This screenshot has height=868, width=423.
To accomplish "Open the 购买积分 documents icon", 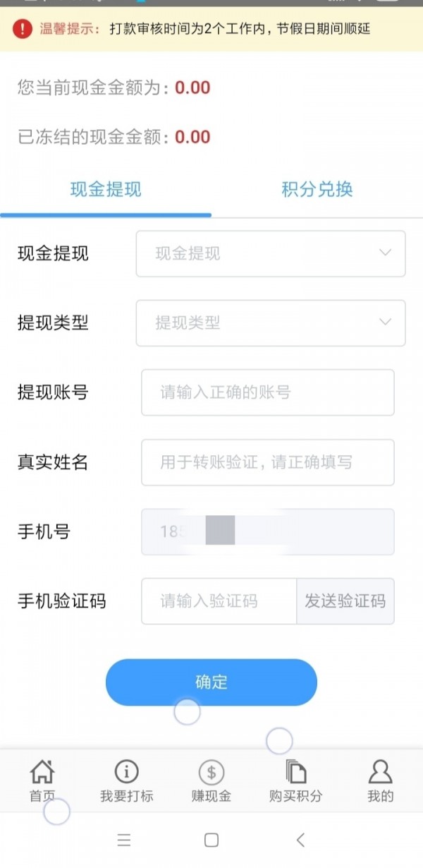I will point(295,773).
